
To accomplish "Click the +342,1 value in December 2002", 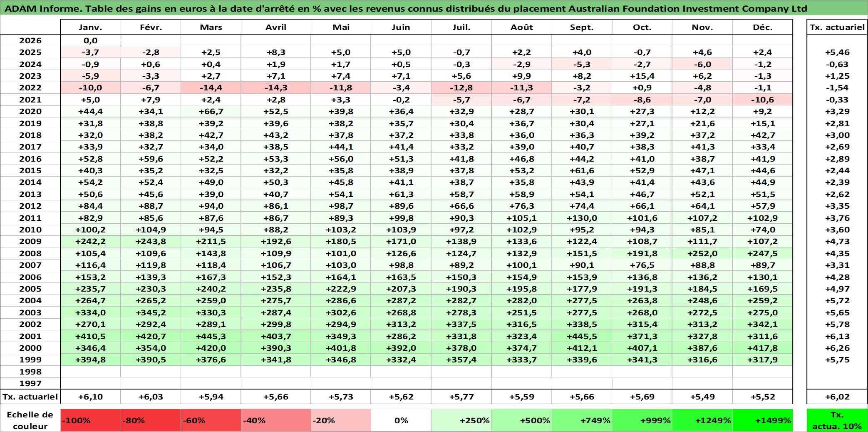I will coord(763,324).
